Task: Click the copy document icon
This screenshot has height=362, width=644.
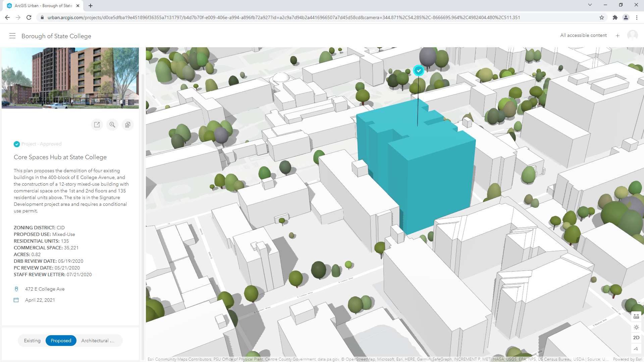Action: coord(128,125)
